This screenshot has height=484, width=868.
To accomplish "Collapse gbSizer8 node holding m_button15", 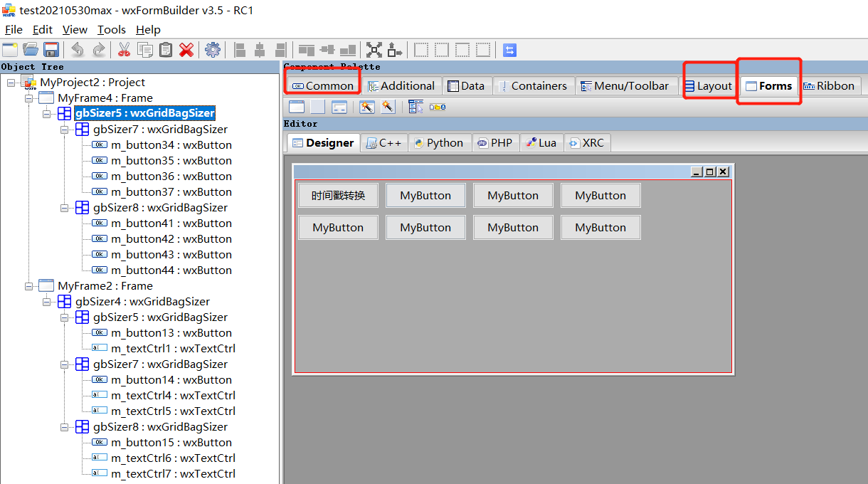I will pos(65,427).
